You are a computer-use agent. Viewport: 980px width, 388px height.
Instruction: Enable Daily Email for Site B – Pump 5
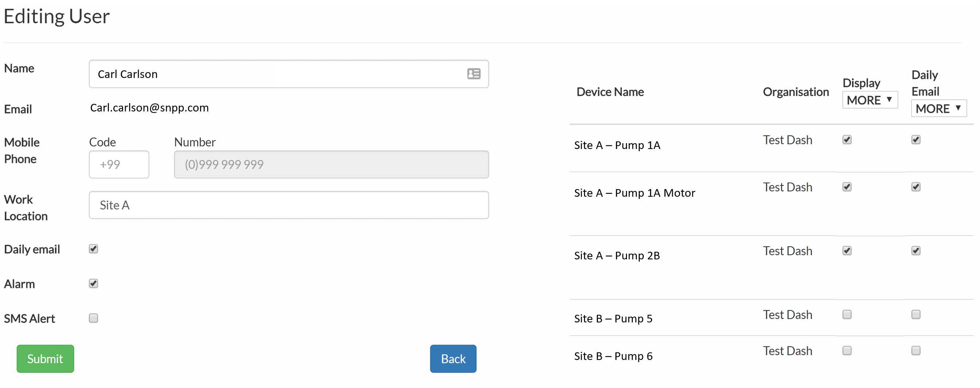tap(916, 314)
